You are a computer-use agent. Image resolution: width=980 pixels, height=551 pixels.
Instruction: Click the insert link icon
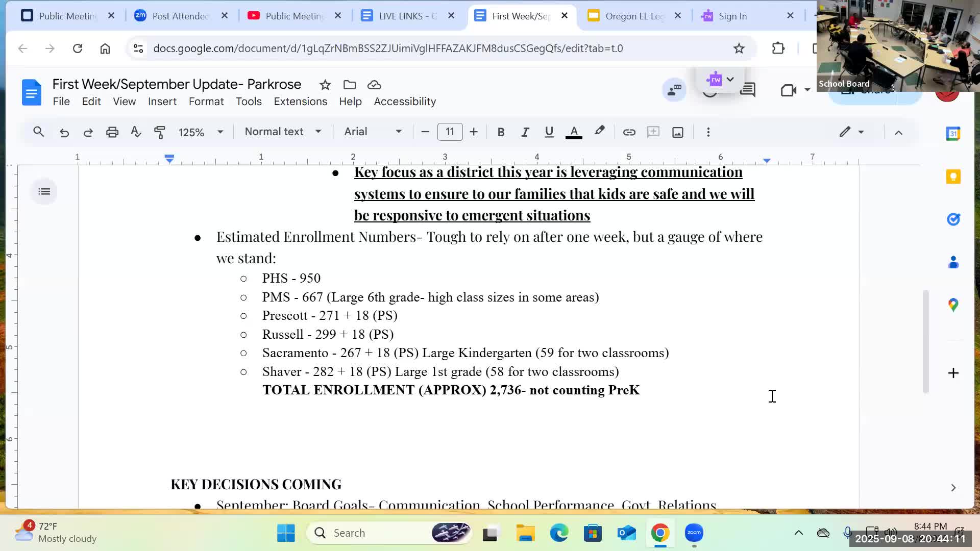coord(629,132)
